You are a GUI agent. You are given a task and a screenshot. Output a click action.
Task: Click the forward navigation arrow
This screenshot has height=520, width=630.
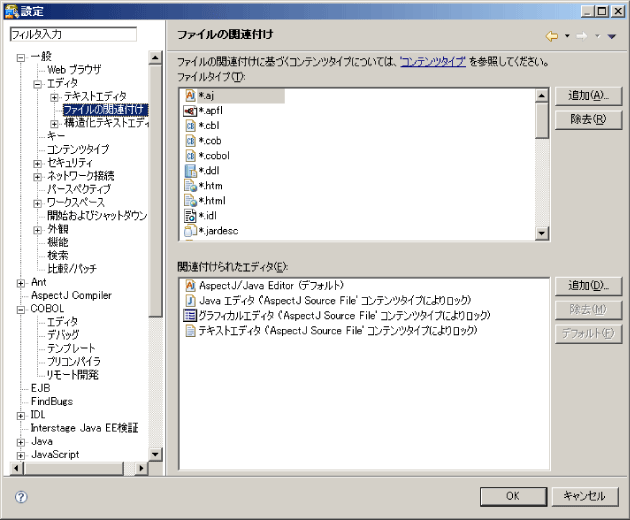click(x=581, y=36)
